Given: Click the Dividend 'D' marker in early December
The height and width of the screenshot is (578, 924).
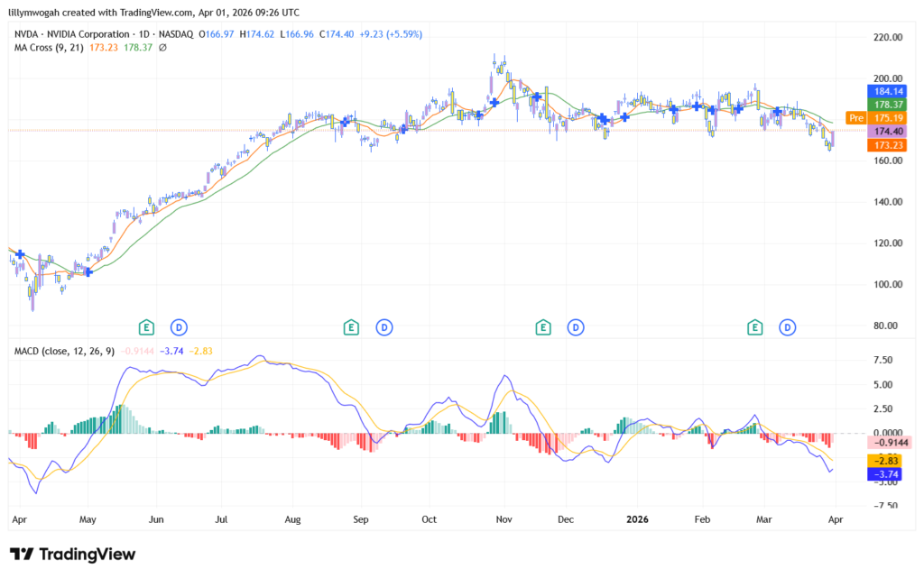Looking at the screenshot, I should pyautogui.click(x=576, y=326).
